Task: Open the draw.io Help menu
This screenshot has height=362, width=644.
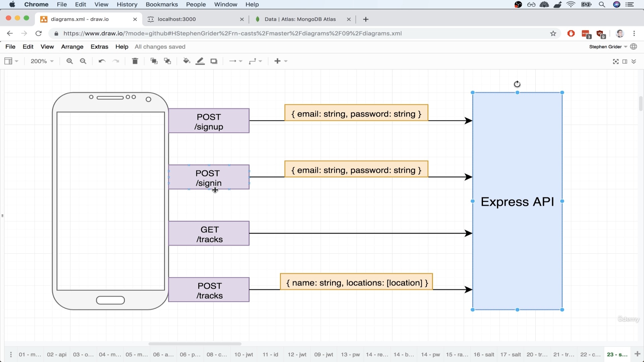Action: (122, 47)
